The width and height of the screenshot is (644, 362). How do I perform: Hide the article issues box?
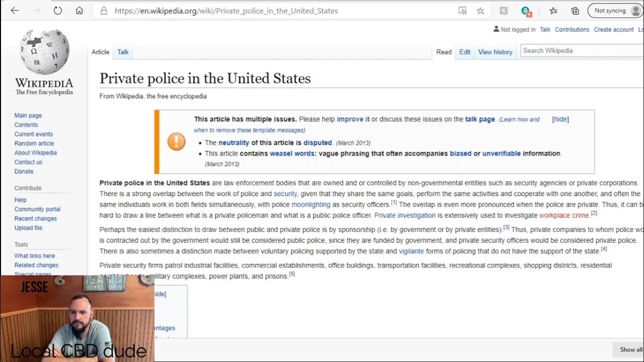[x=560, y=119]
